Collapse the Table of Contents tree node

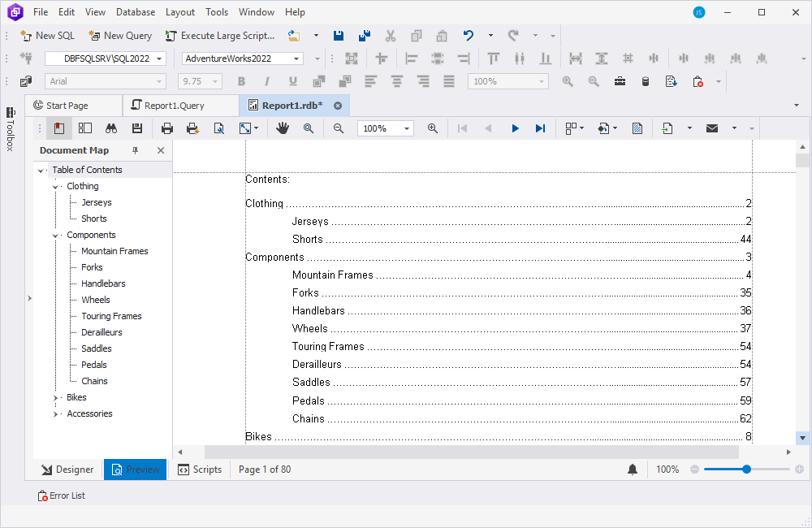coord(41,171)
